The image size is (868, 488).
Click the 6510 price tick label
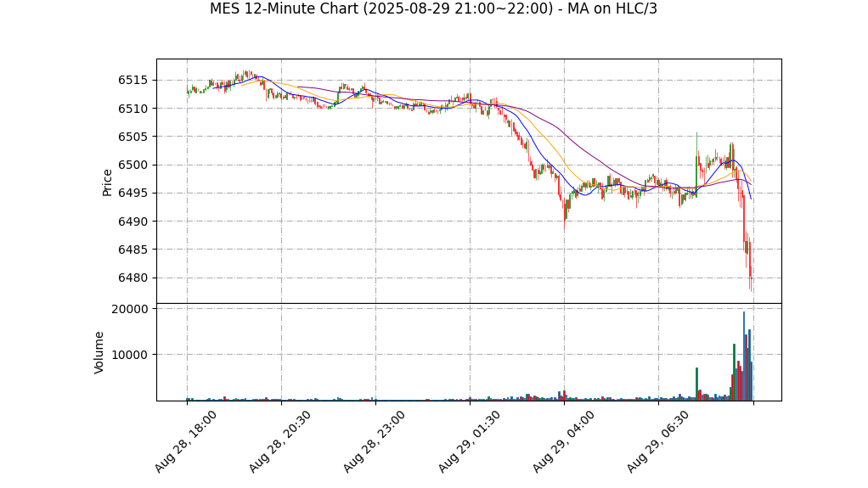(x=132, y=109)
